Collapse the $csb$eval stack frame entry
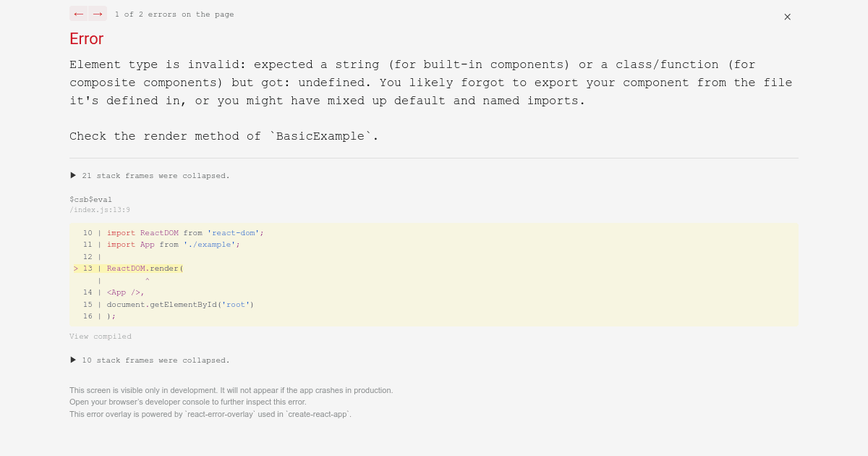Screen dimensions: 868x456 tap(90, 199)
